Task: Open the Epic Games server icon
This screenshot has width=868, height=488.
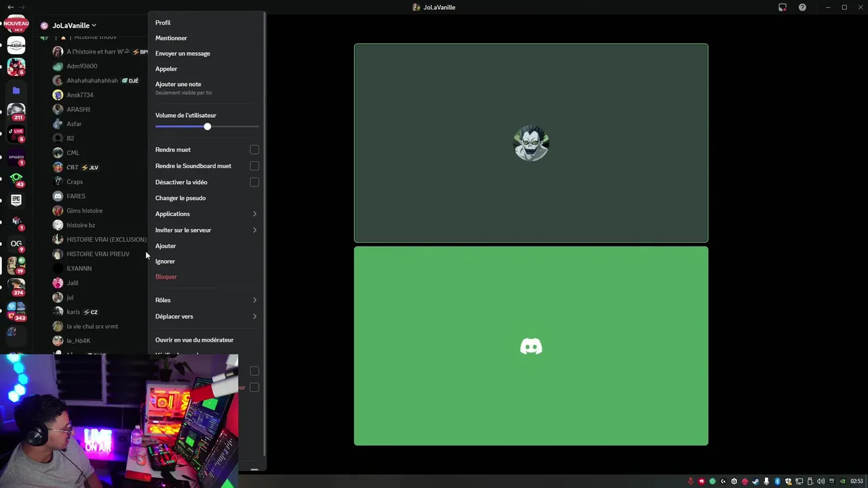Action: 16,200
